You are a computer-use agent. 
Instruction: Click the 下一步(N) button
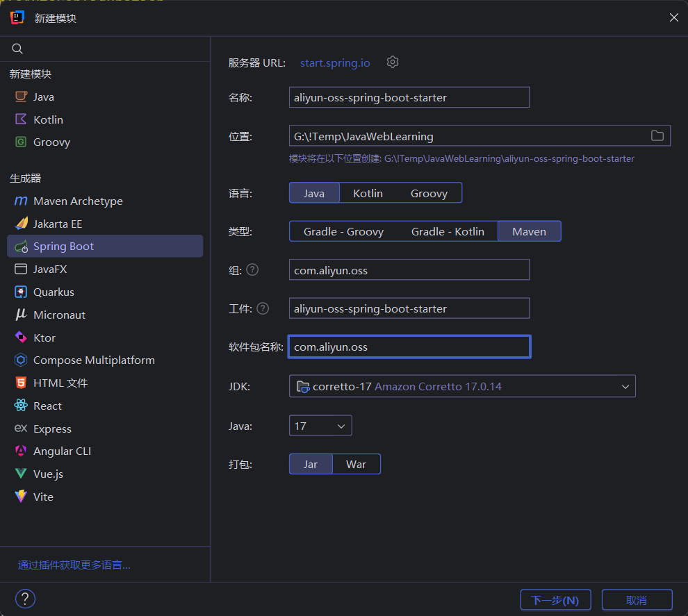(x=555, y=600)
